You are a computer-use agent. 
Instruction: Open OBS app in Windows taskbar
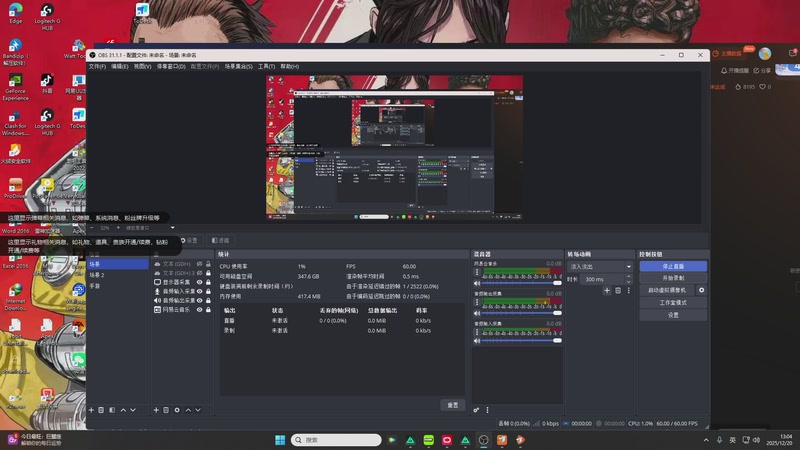point(484,440)
